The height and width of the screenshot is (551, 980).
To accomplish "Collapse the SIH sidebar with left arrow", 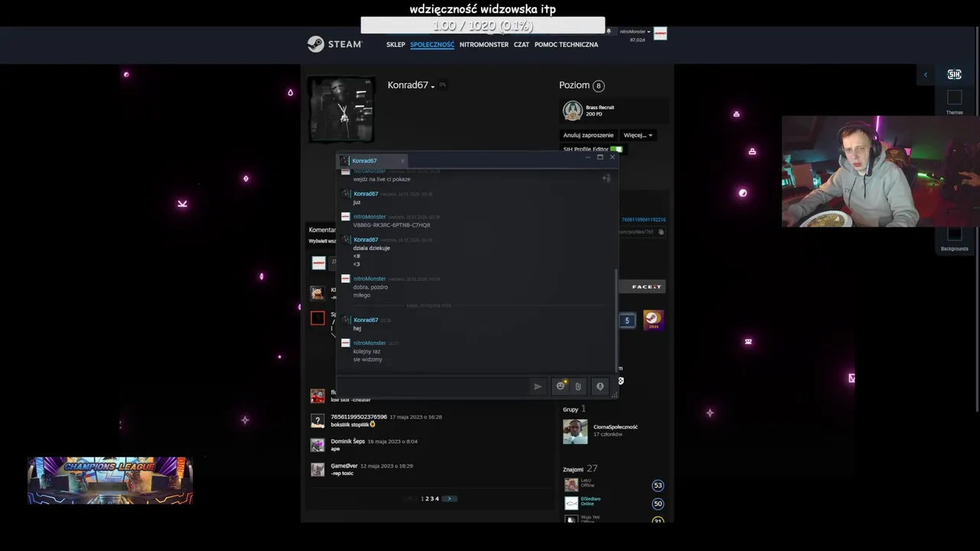I will pyautogui.click(x=926, y=74).
